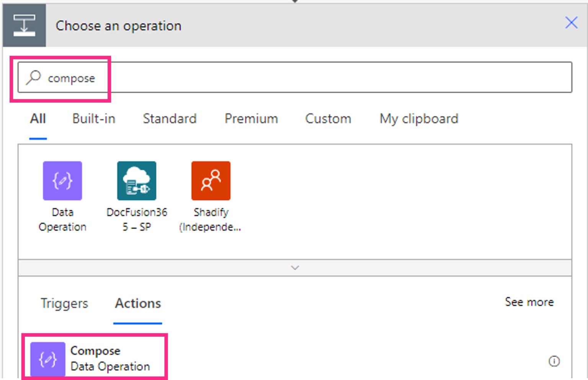Image resolution: width=588 pixels, height=380 pixels.
Task: Choose the Compose Data Operation action
Action: coord(96,358)
